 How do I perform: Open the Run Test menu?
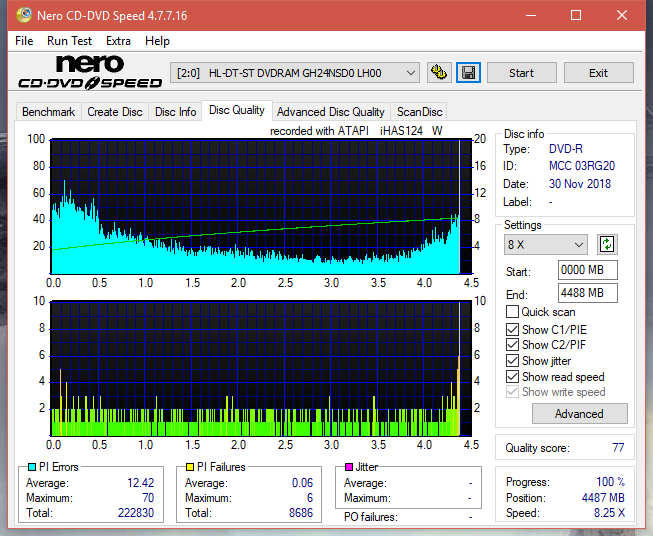point(69,41)
